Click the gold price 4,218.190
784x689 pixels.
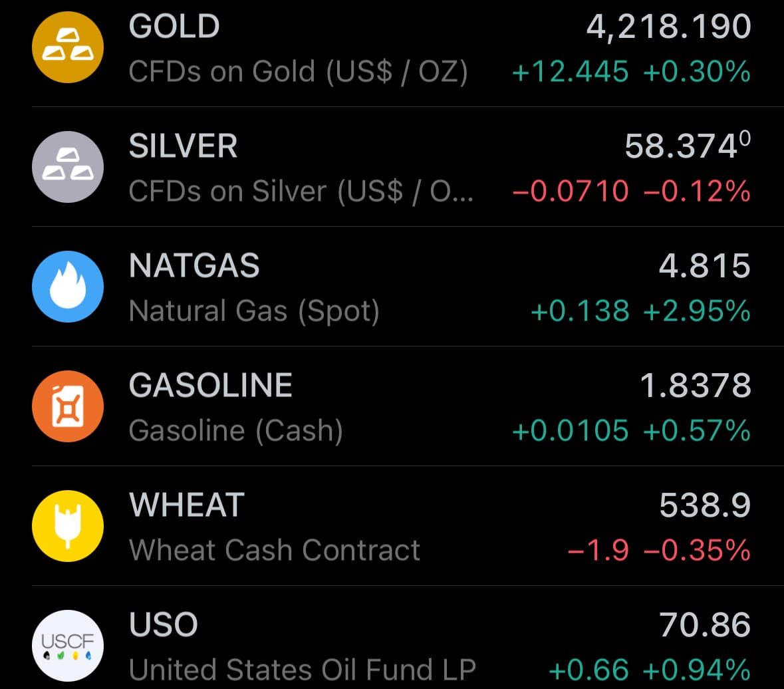tap(668, 27)
